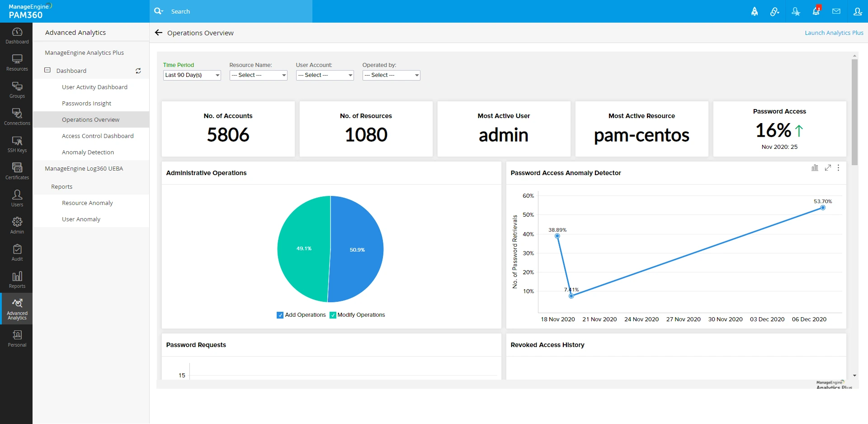Open the mail icon in the top bar
Viewport: 868px width, 424px height.
click(836, 11)
